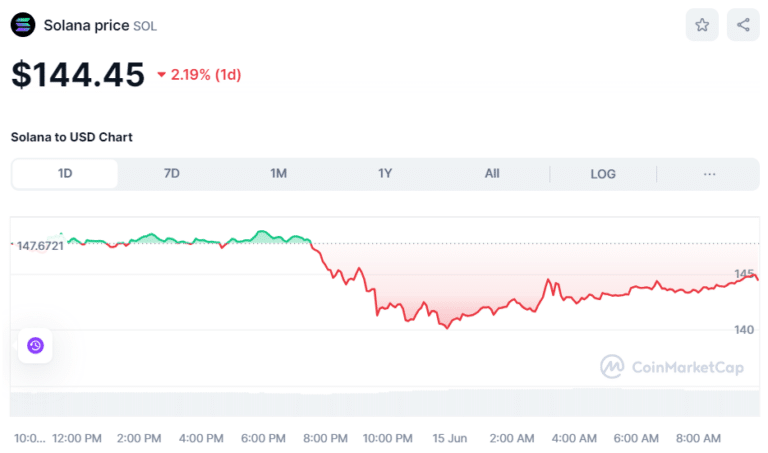This screenshot has height=453, width=768.
Task: Open the purple chart history icon
Action: click(35, 346)
